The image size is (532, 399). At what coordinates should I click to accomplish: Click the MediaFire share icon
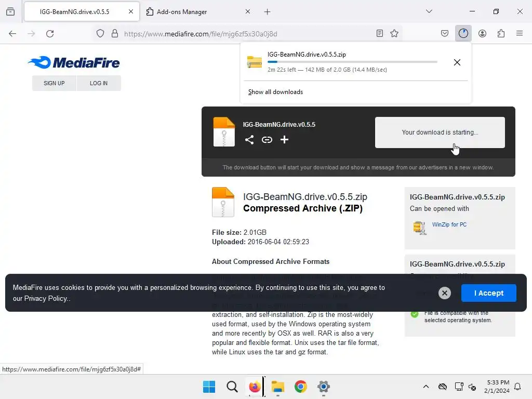(x=249, y=140)
